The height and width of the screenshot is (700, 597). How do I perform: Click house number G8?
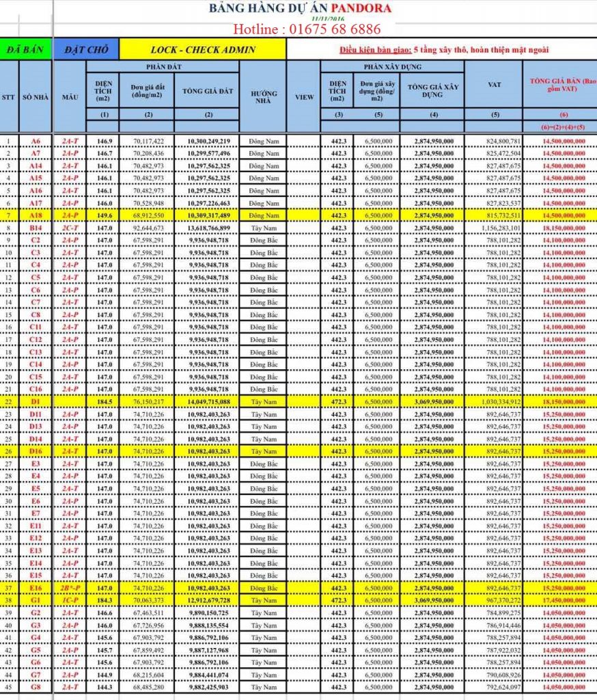pos(36,687)
